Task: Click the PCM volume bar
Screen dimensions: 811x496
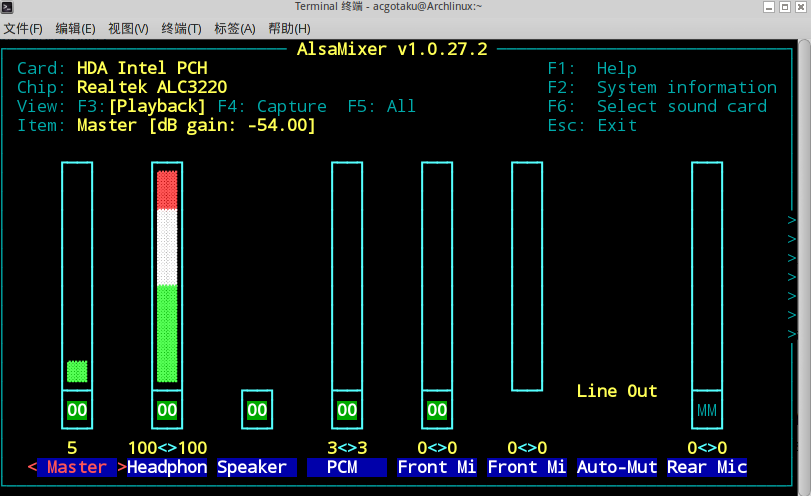Action: click(347, 276)
